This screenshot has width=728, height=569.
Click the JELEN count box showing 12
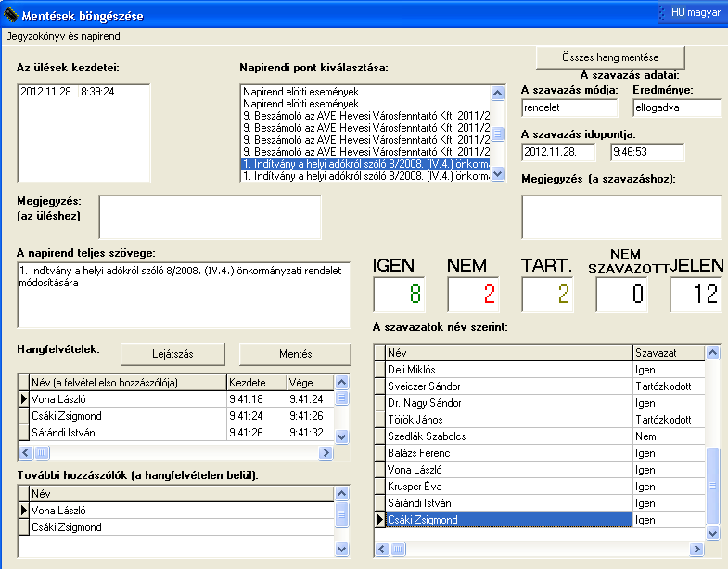pyautogui.click(x=696, y=295)
